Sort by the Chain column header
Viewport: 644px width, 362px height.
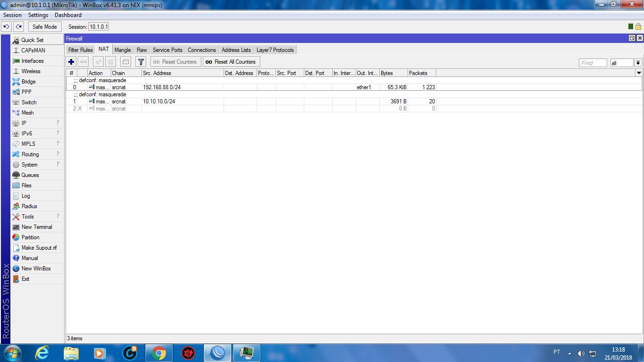click(126, 73)
